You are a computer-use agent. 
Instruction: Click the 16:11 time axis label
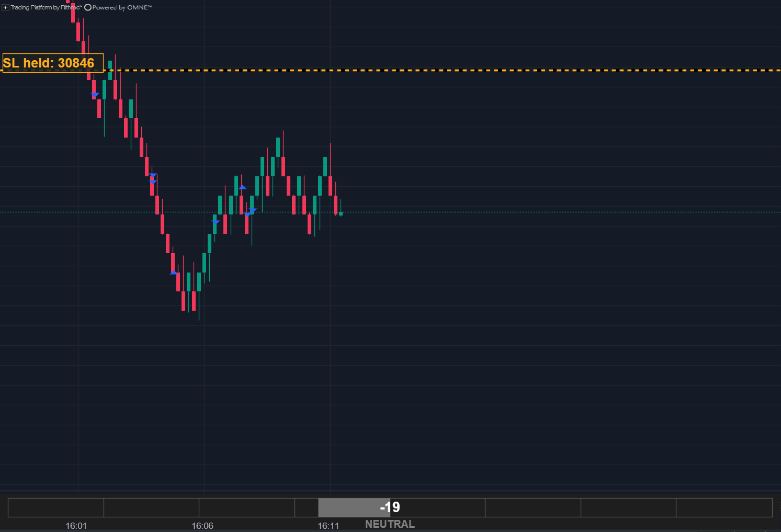tap(329, 526)
